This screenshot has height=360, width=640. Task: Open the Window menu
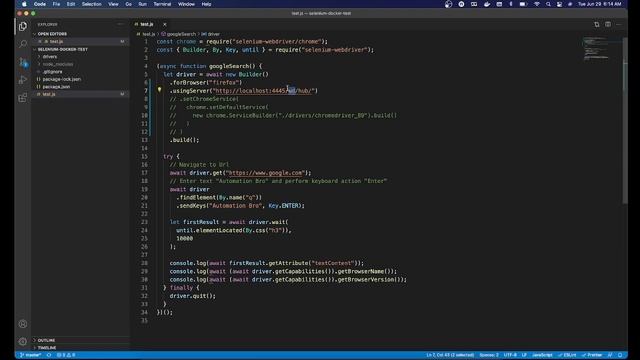[186, 4]
